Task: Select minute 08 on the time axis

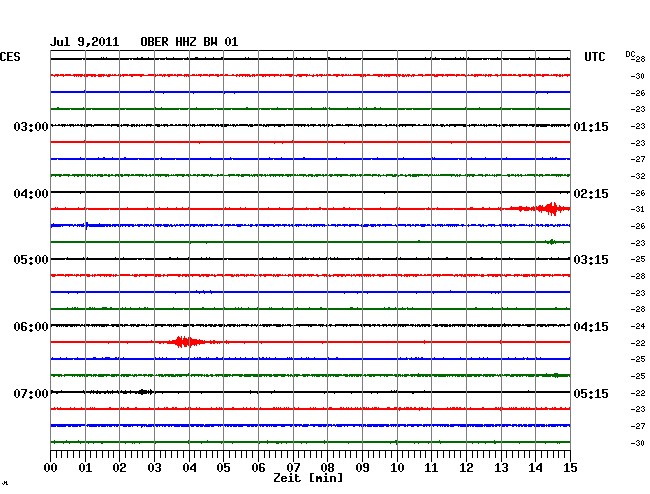Action: tap(327, 468)
